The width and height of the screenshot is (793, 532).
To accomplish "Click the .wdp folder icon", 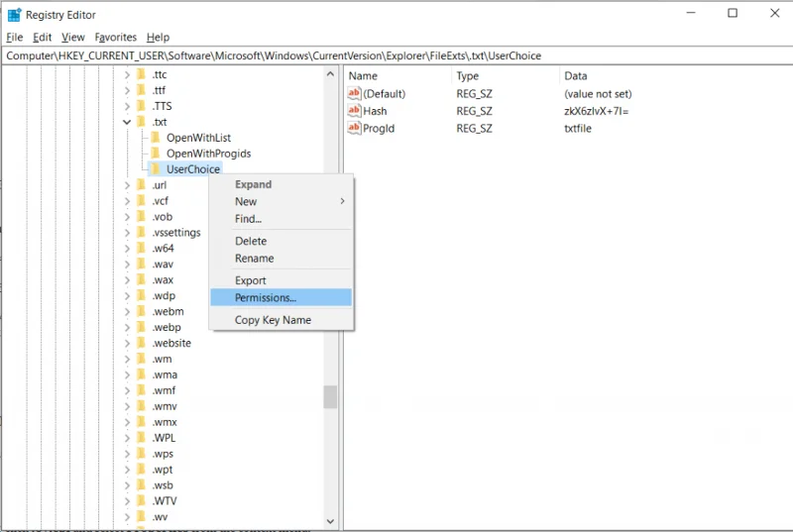I will pyautogui.click(x=142, y=295).
